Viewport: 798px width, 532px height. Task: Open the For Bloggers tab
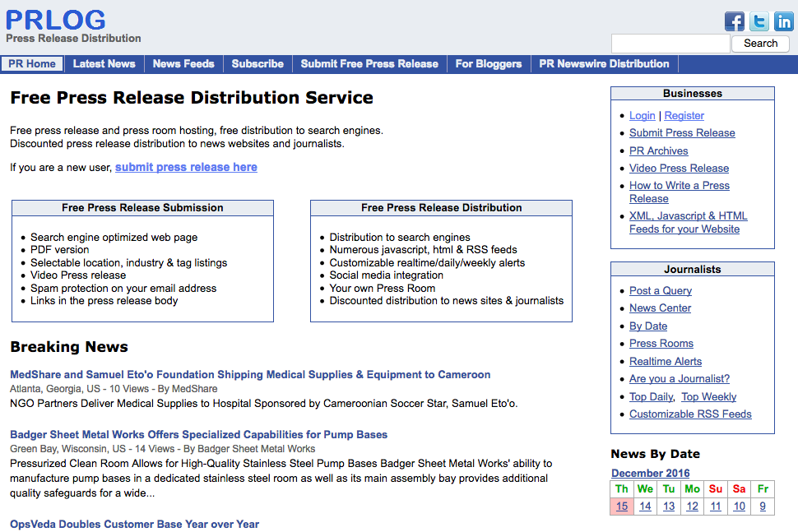tap(489, 64)
